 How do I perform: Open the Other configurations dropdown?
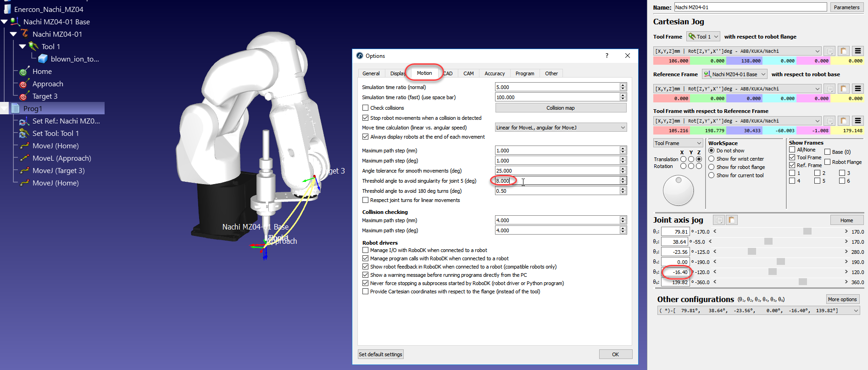click(x=856, y=311)
